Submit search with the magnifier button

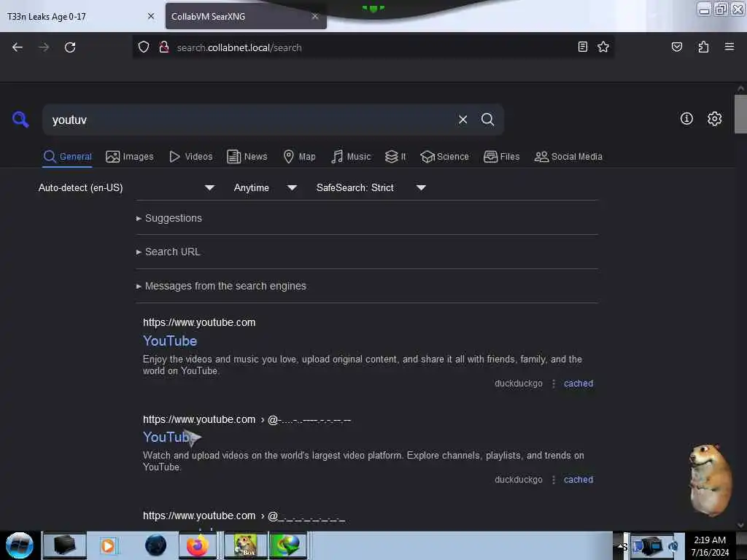click(487, 120)
